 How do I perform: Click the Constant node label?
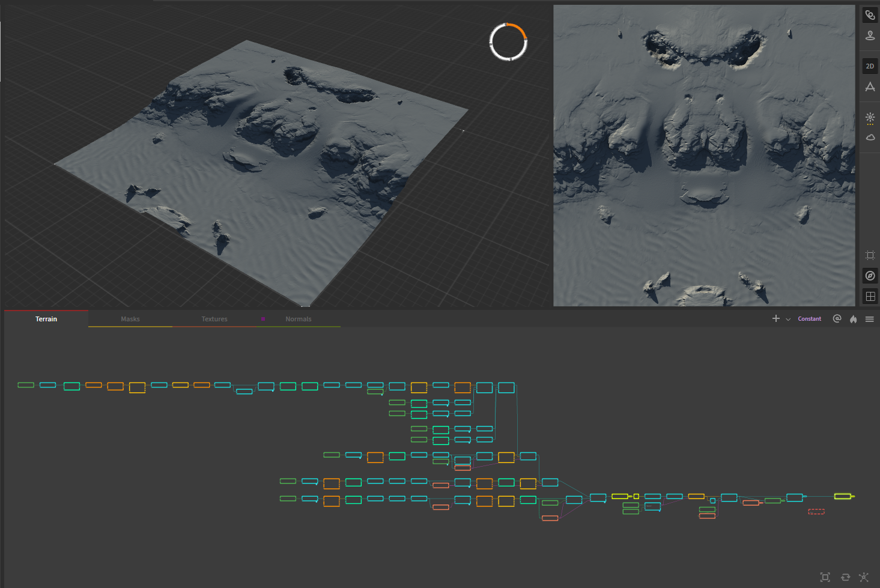click(809, 319)
